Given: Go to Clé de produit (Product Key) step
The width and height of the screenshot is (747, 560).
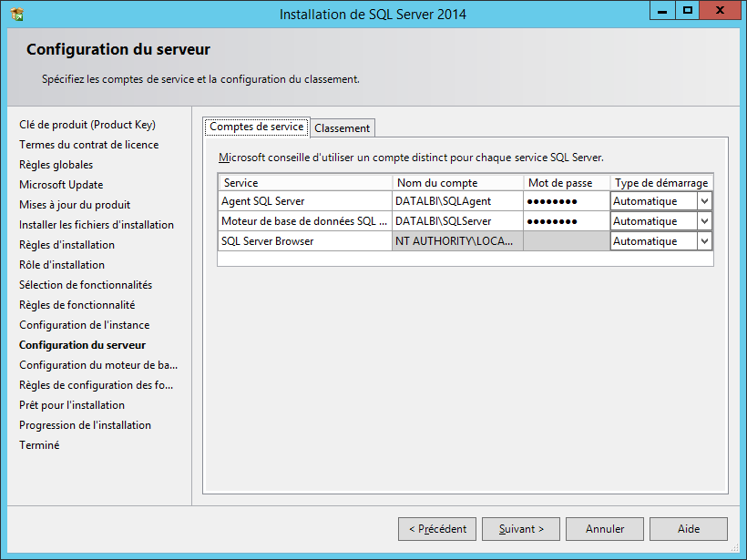Looking at the screenshot, I should click(87, 125).
